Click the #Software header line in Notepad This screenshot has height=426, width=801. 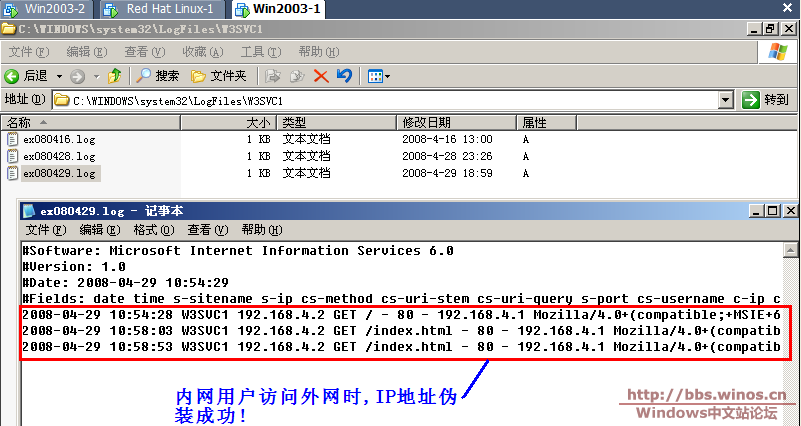238,251
